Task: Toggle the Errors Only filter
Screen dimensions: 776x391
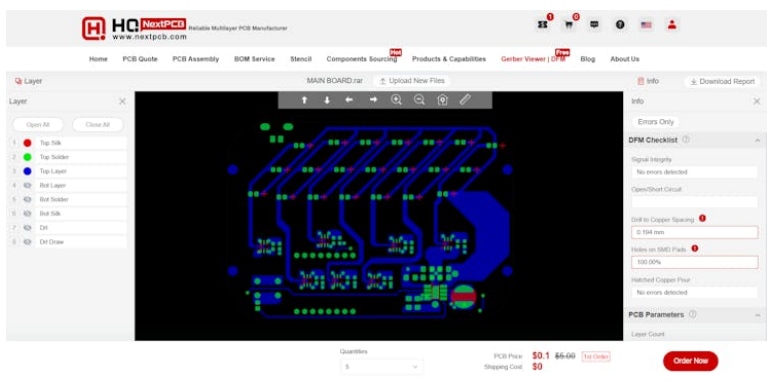Action: click(x=656, y=122)
